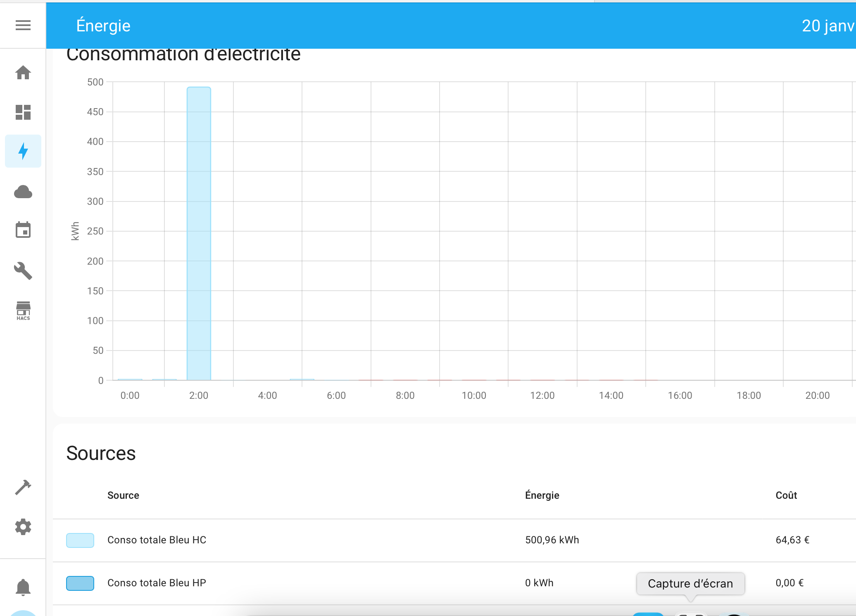Click the large 2:00 consumption bar

point(199,233)
